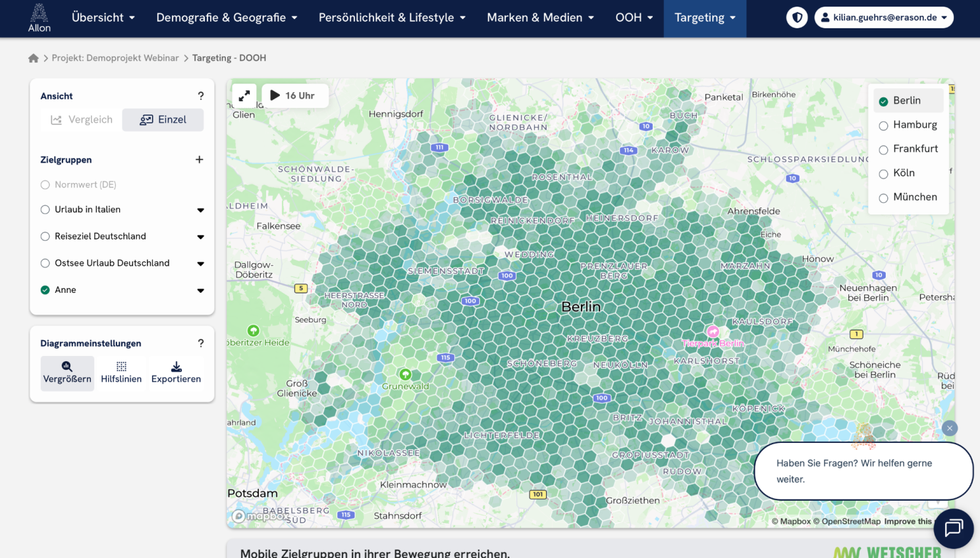Open the Ansicht help question mark
Viewport: 980px width, 558px height.
[201, 96]
